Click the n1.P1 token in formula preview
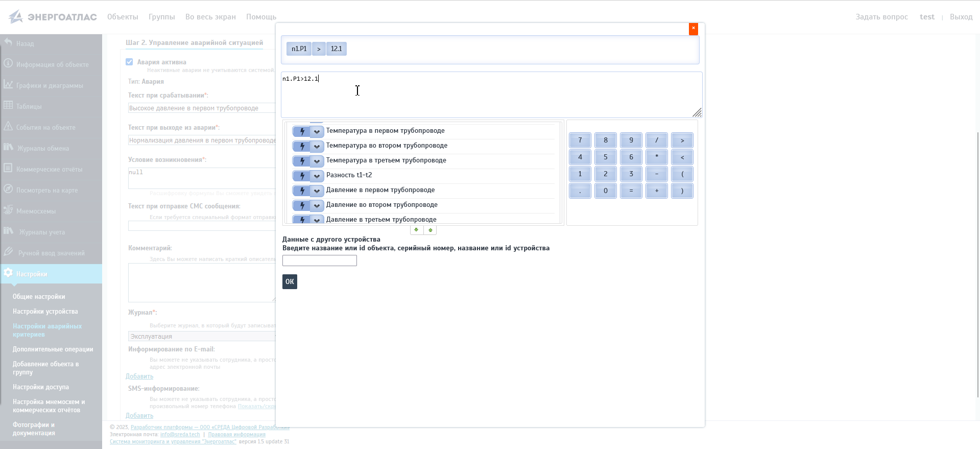The image size is (980, 449). [x=299, y=49]
